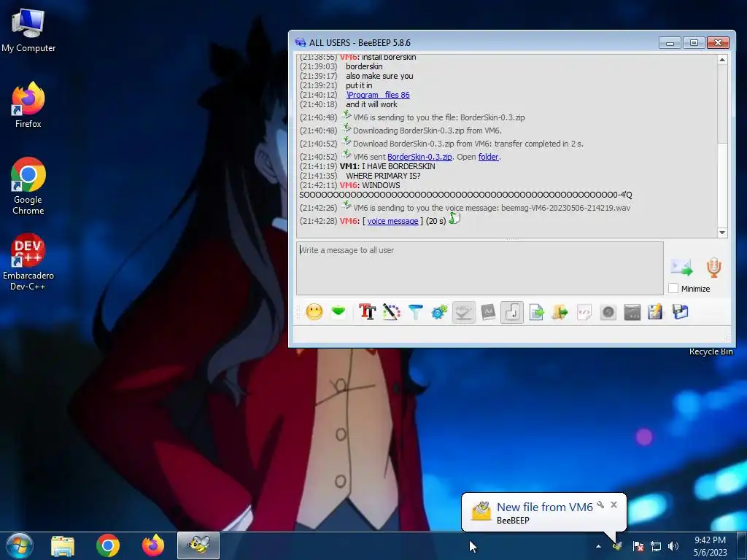Click the chat scrollbar up arrow
Viewport: 747px width, 560px height.
722,60
